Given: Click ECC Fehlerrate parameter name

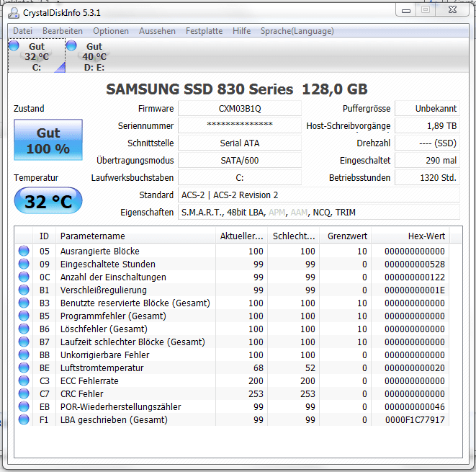Looking at the screenshot, I should pos(89,381).
